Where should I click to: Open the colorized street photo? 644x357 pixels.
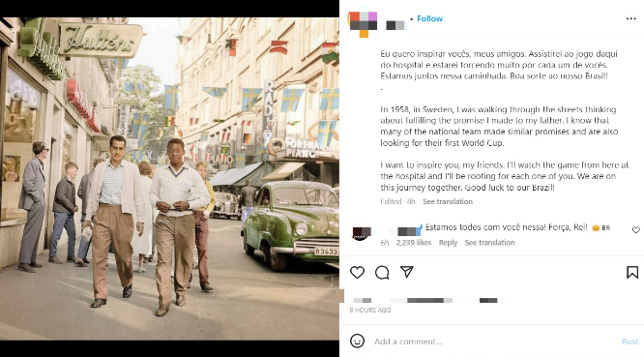(x=169, y=178)
